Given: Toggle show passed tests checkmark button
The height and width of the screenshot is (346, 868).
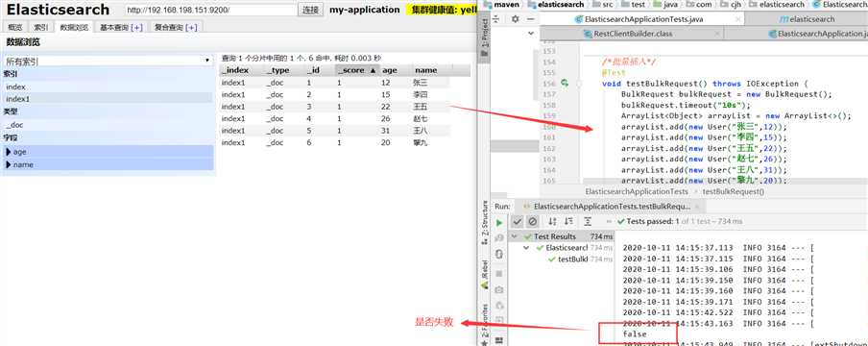Looking at the screenshot, I should coord(517,221).
